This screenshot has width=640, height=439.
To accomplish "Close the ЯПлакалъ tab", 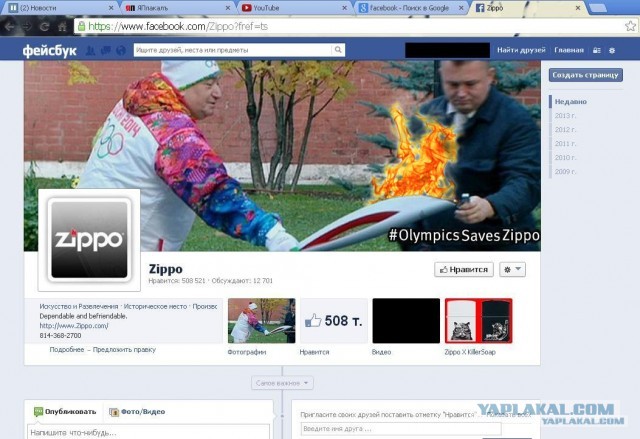I will coord(228,8).
